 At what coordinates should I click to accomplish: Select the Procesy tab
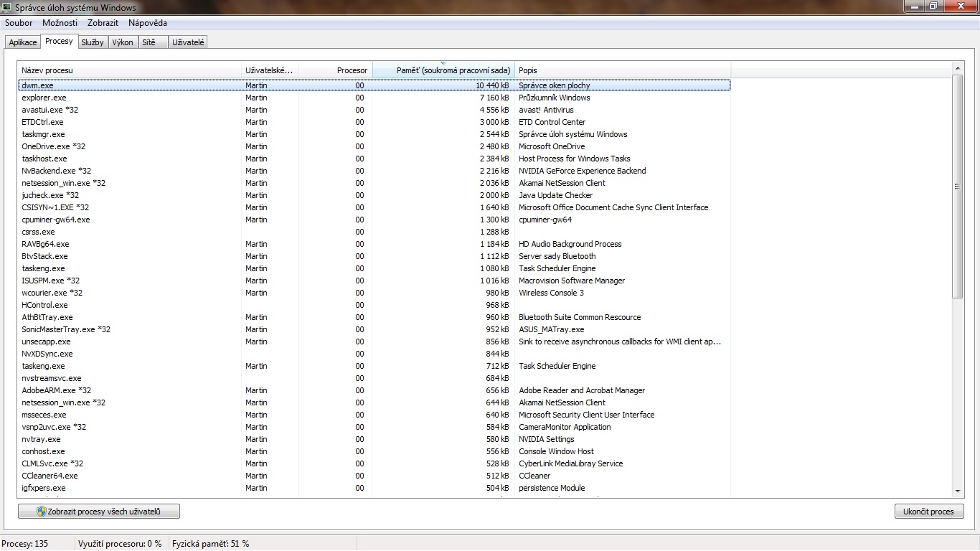coord(59,41)
